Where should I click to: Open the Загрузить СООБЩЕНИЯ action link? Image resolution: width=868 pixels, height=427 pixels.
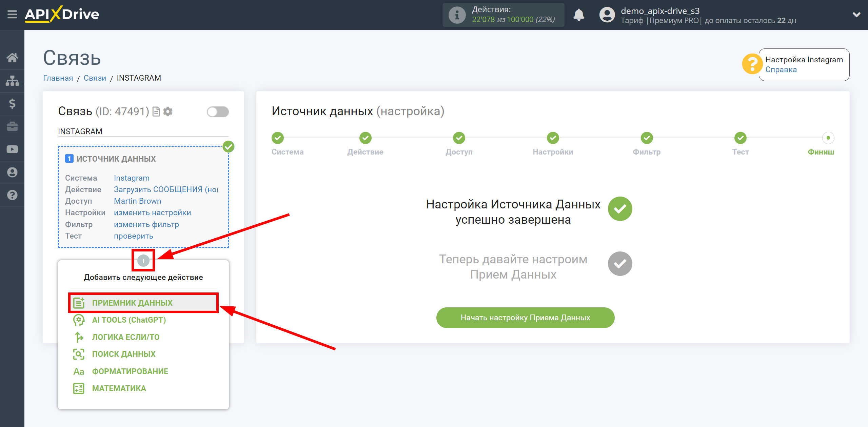(x=166, y=189)
